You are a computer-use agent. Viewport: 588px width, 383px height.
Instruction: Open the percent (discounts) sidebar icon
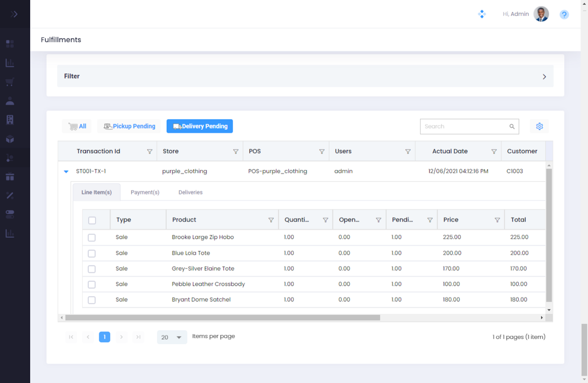pos(10,196)
